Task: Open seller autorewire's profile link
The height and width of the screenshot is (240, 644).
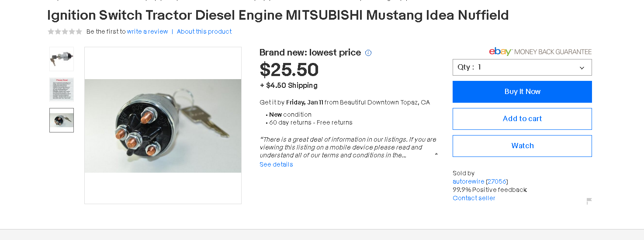Action: click(468, 181)
